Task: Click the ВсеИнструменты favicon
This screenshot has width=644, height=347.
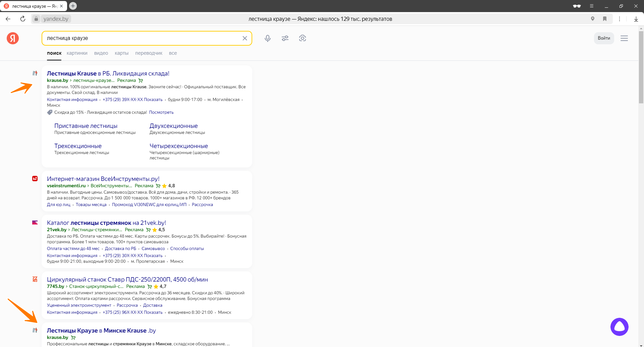Action: 35,179
